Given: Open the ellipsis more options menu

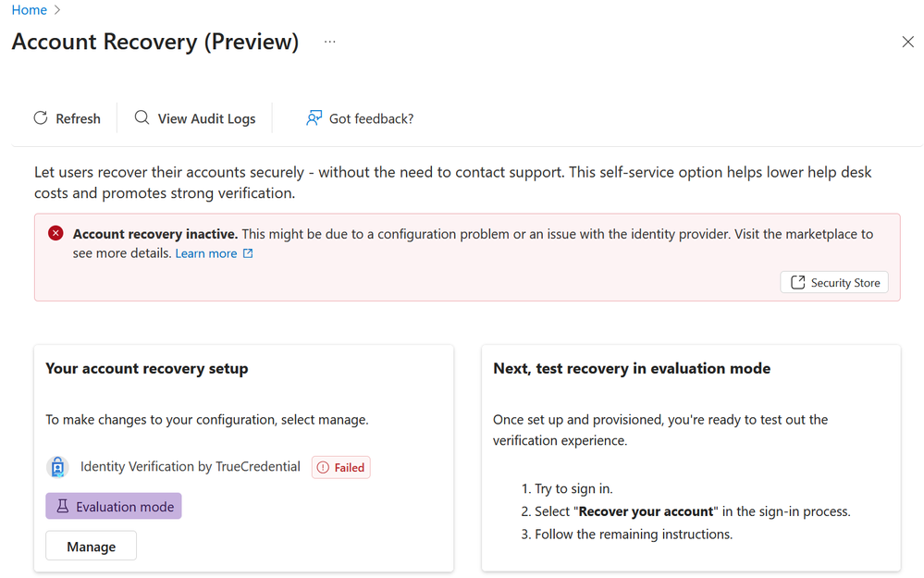Looking at the screenshot, I should [x=330, y=43].
